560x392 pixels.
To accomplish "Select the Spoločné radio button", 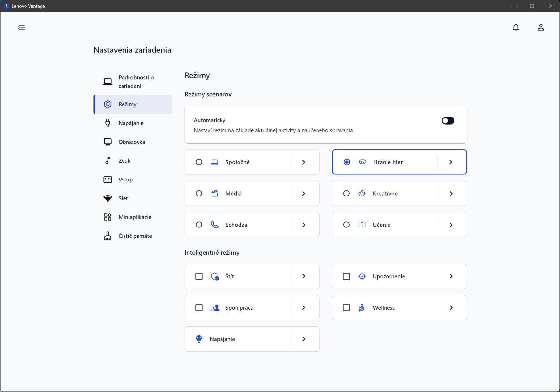I will pos(199,162).
